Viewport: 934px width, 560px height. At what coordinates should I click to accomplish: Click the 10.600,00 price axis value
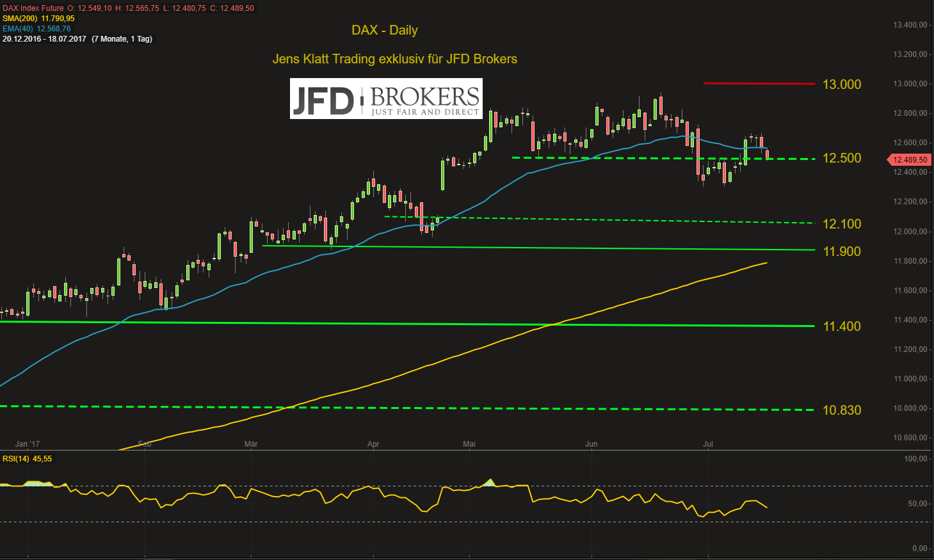[910, 438]
